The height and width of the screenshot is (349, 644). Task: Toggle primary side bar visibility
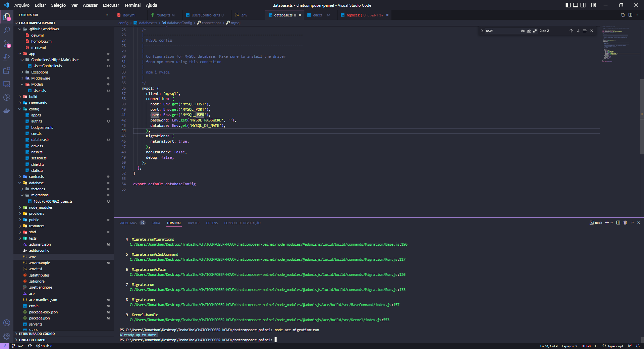click(x=568, y=5)
